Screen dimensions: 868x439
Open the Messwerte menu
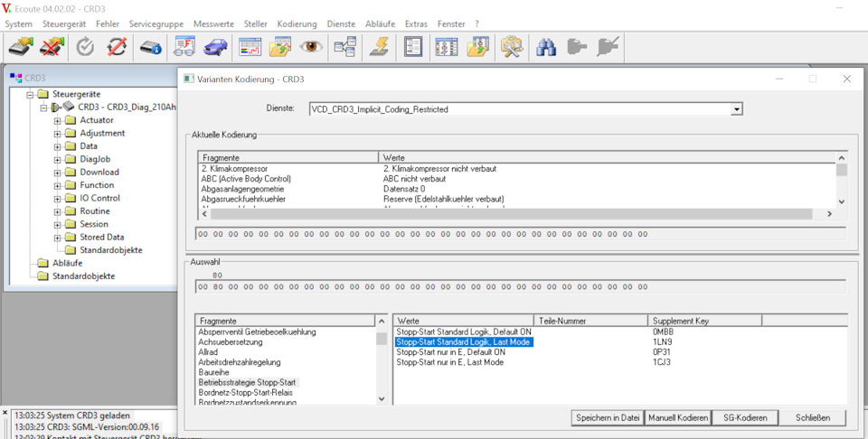pos(214,23)
